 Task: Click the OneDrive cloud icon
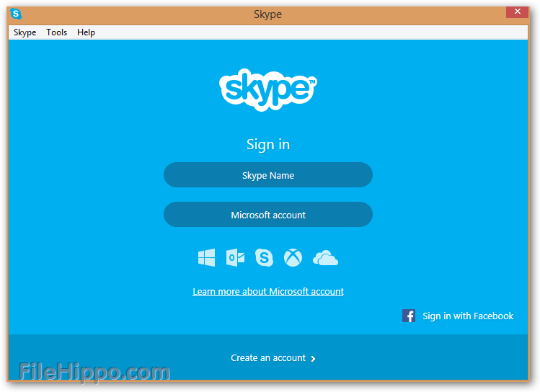325,258
